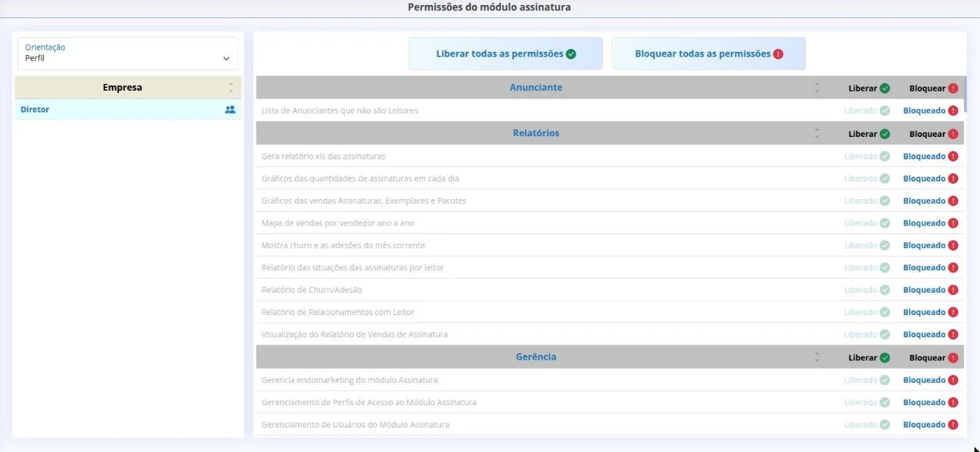This screenshot has height=452, width=980.
Task: Click the Relatórios section title
Action: click(536, 133)
